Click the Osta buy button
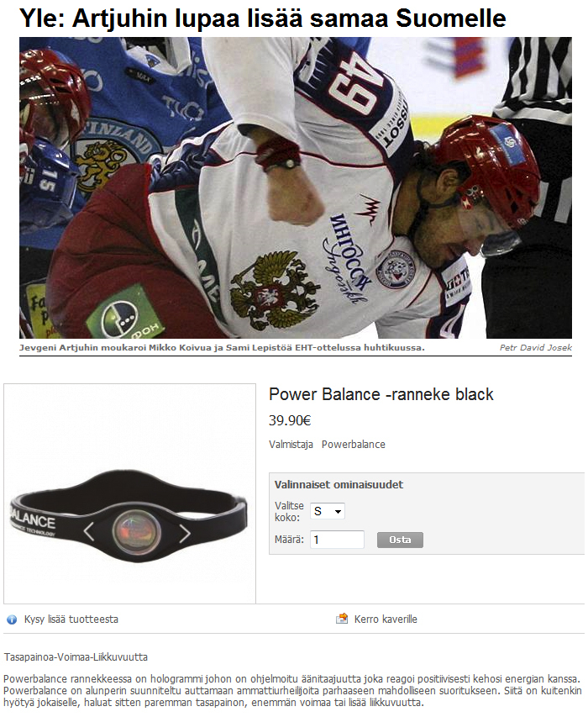 coord(400,540)
